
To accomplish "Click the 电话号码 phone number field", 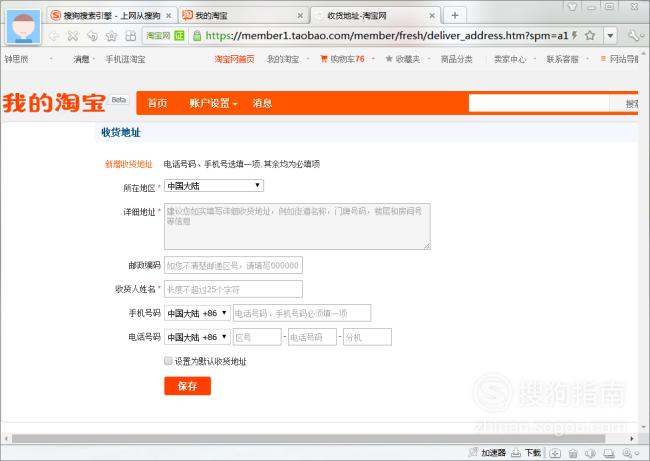I will (312, 337).
